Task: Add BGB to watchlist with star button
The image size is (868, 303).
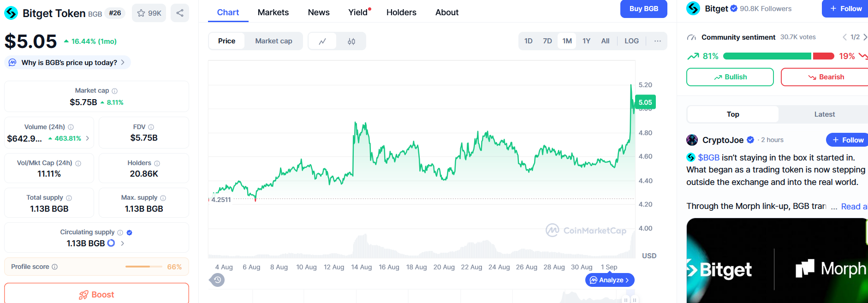Action: pos(149,13)
